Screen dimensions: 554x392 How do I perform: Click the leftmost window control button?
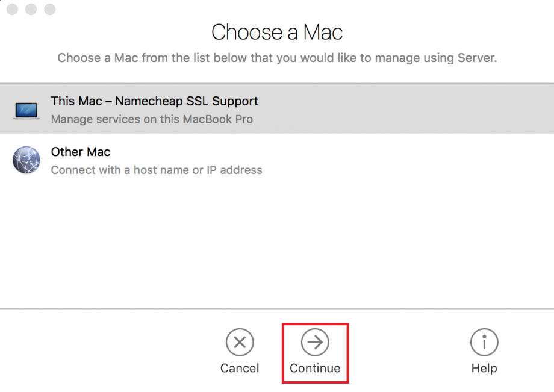12,10
